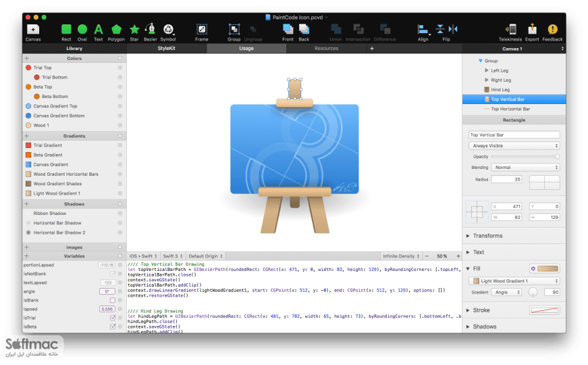Toggle the fill enable button beside swatch
Screen dimensions: 588x365
pyautogui.click(x=533, y=268)
